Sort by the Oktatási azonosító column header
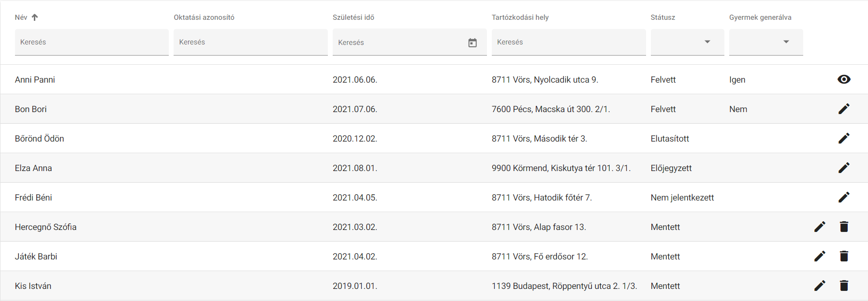 pos(204,17)
